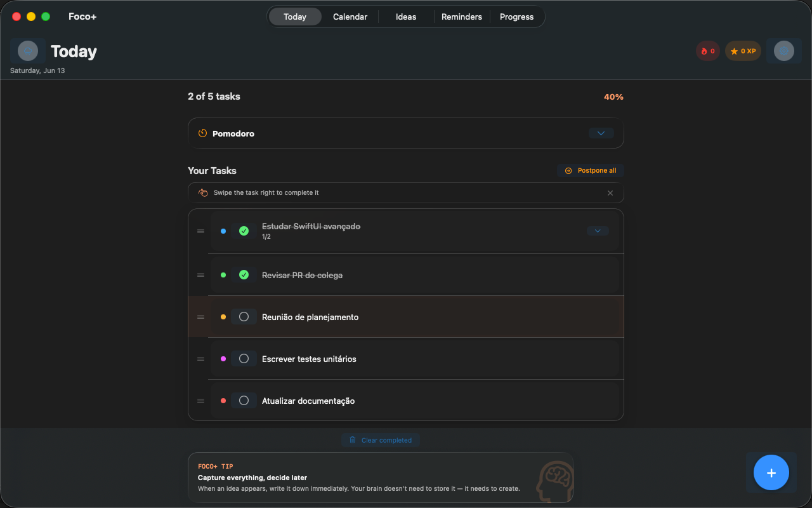Mark Atualizar documentação as complete
Viewport: 812px width, 508px height.
pyautogui.click(x=244, y=401)
